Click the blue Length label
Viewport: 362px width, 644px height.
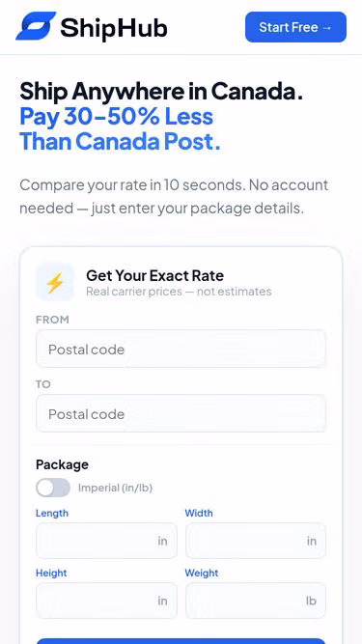coord(52,513)
